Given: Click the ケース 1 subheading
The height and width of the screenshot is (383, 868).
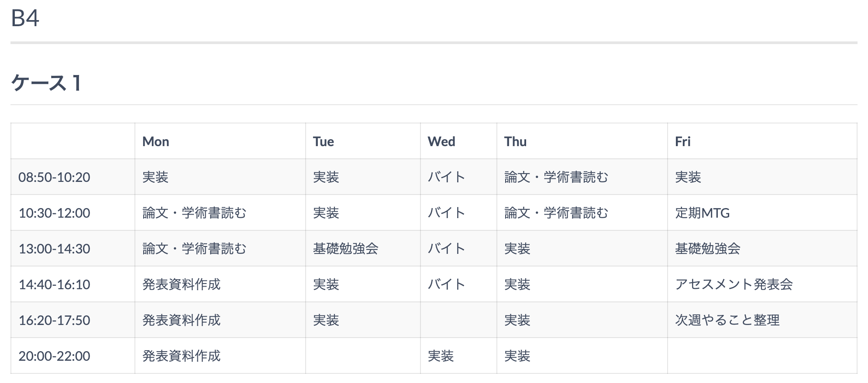Looking at the screenshot, I should (46, 82).
